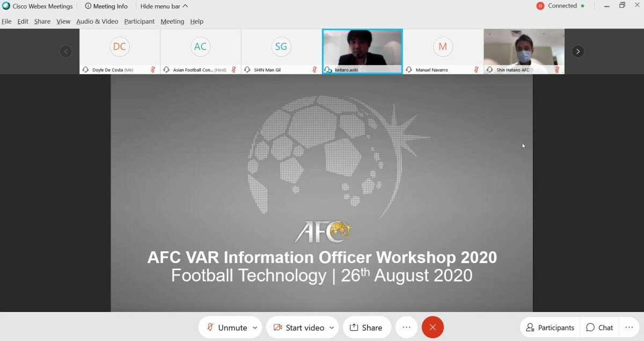Click headset icon beside SHIN Man Gil
644x341 pixels.
click(247, 70)
